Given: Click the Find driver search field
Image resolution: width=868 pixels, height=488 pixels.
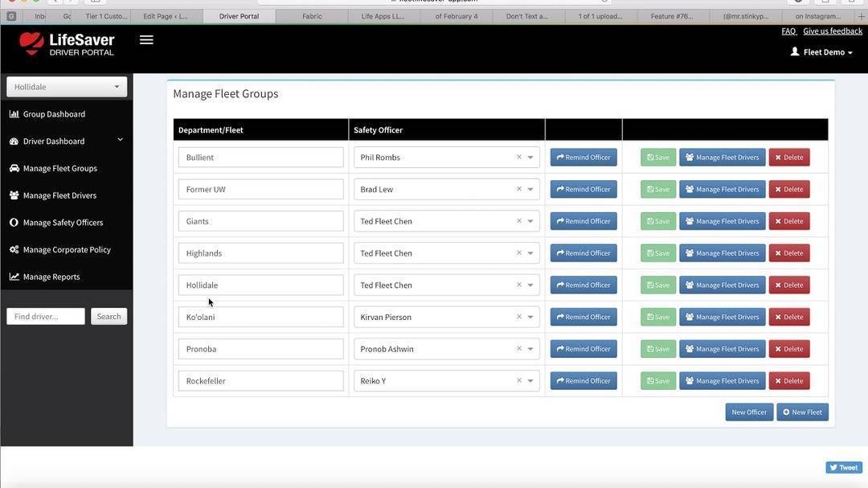Looking at the screenshot, I should click(x=46, y=317).
